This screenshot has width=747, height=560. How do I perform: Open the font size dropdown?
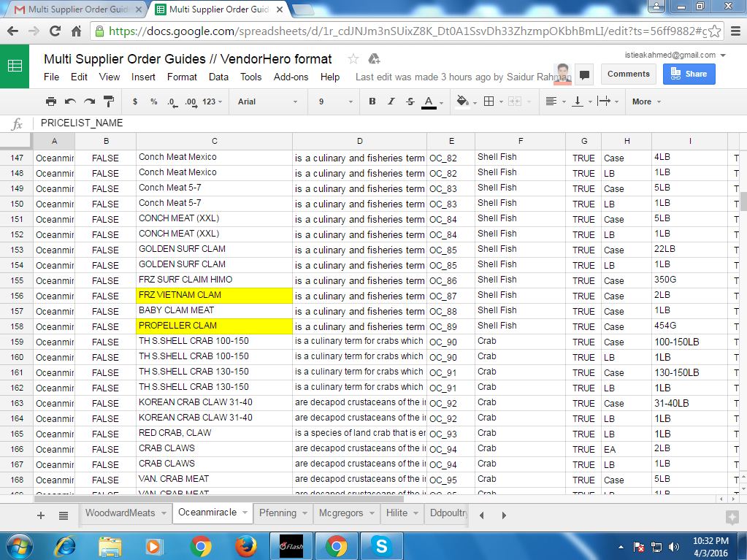[x=335, y=101]
